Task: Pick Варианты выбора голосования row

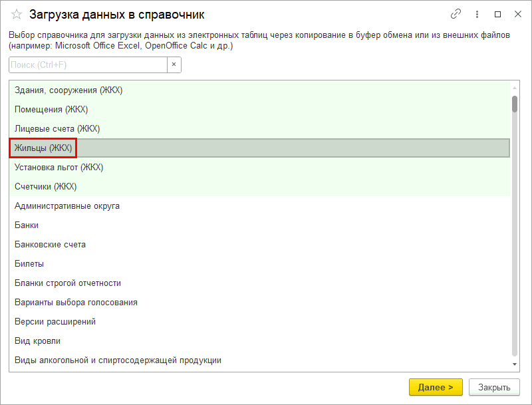Action: [x=259, y=302]
